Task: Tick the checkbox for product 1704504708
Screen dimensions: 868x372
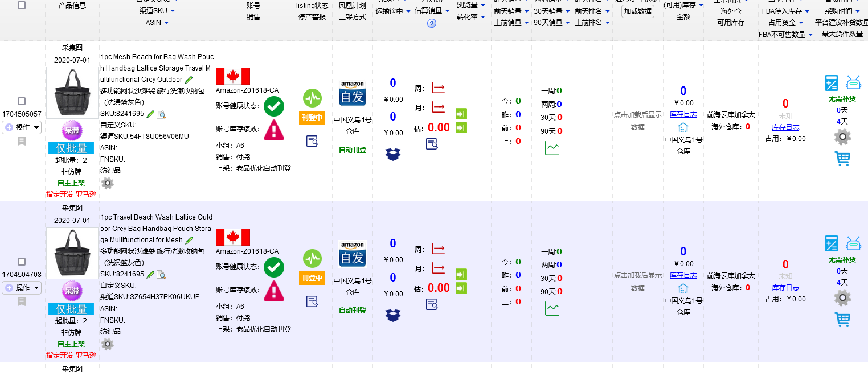Action: 22,262
